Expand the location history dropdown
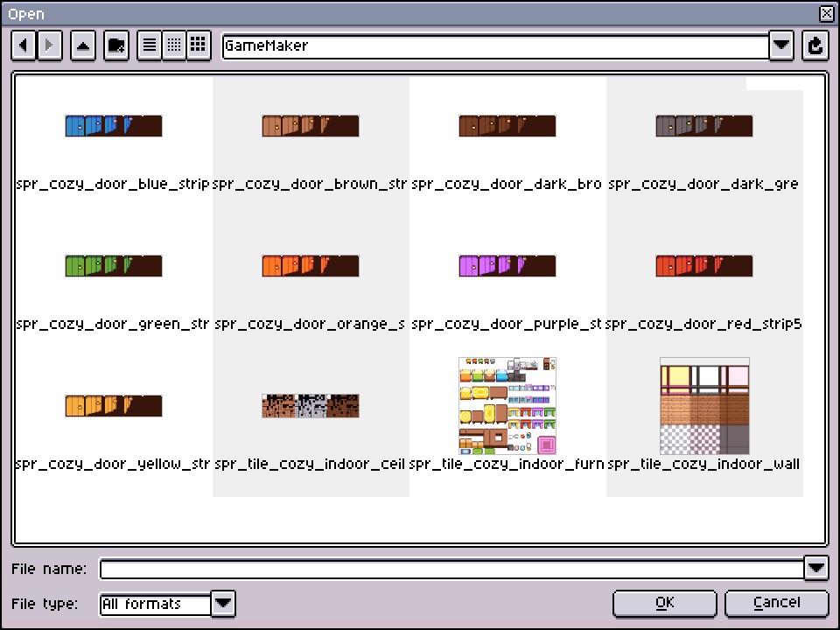840x630 pixels. (781, 45)
